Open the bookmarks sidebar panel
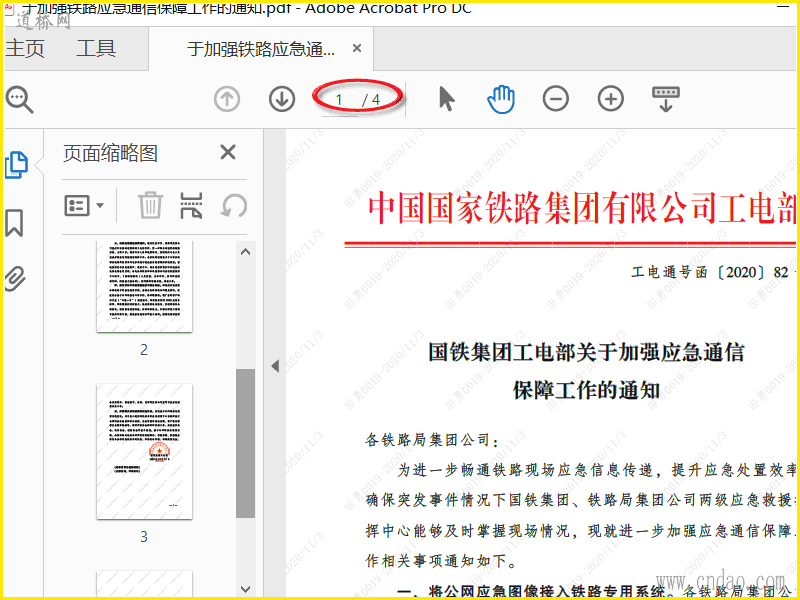 coord(14,223)
